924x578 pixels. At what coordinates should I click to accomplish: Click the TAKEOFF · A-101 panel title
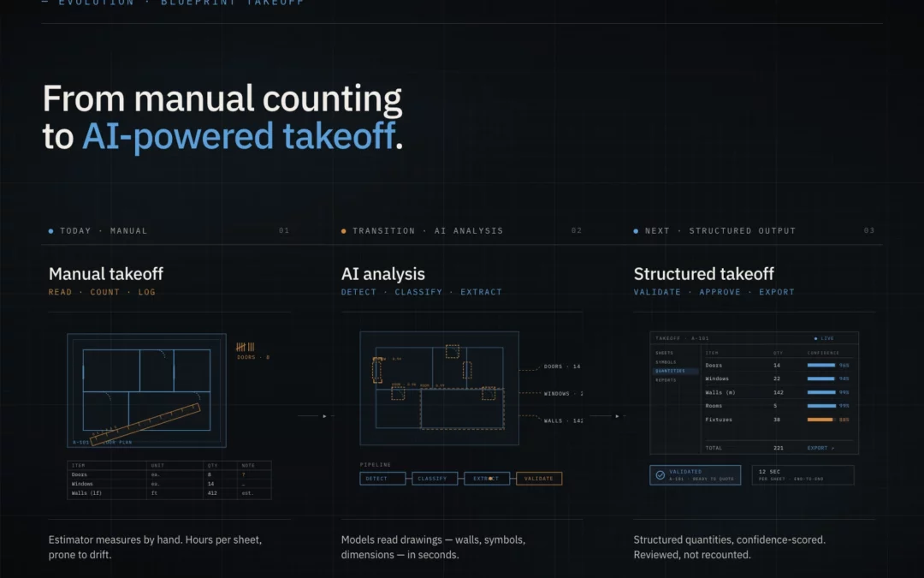tap(682, 338)
